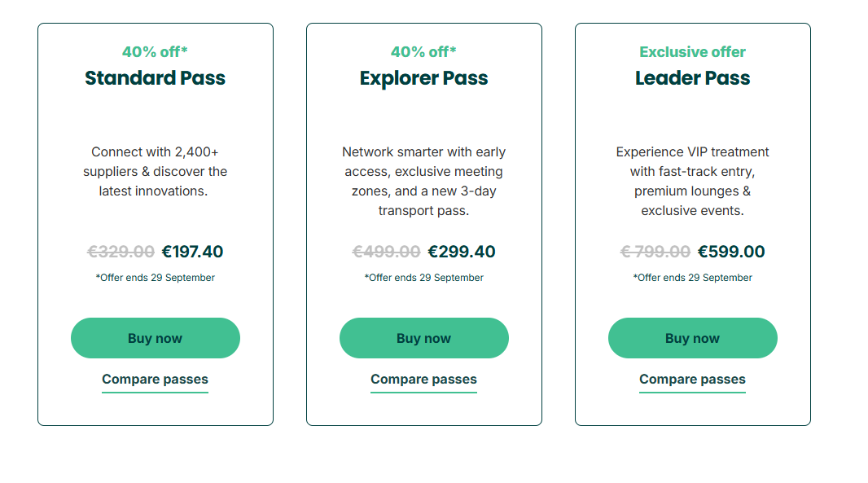
Task: Click the €197.40 discounted price
Action: [x=192, y=252]
